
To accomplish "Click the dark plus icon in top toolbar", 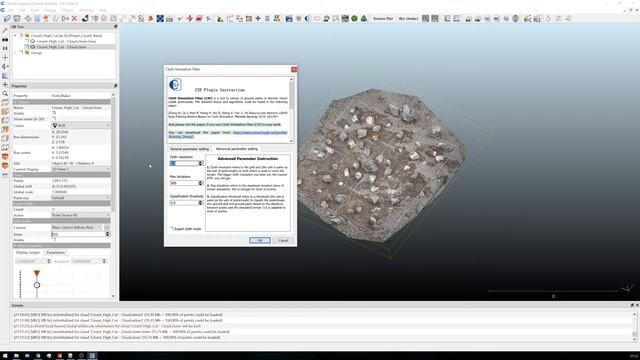I will point(258,18).
